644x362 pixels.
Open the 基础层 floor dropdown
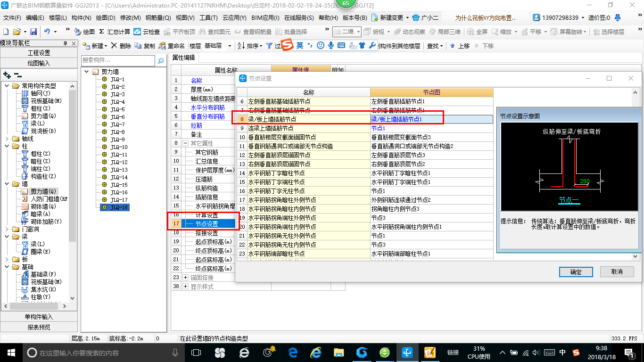click(230, 46)
